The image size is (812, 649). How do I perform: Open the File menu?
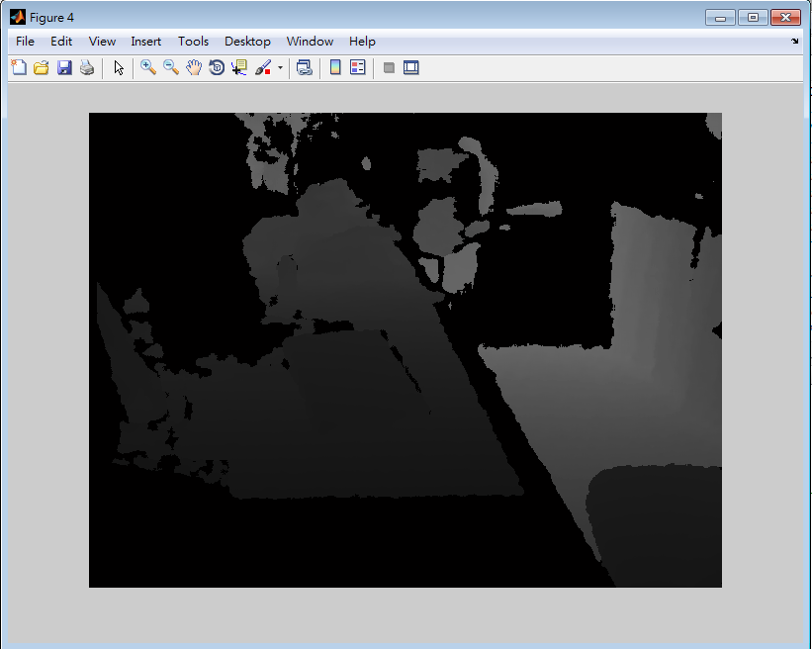pyautogui.click(x=25, y=42)
